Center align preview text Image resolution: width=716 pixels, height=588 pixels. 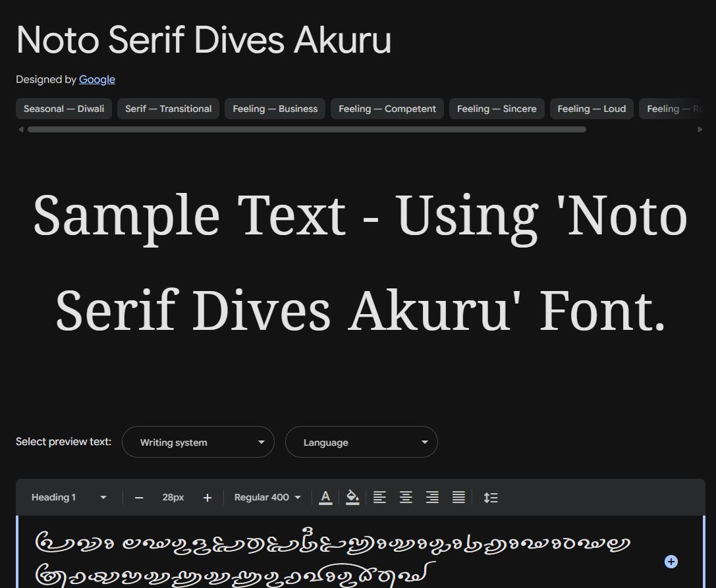pyautogui.click(x=406, y=497)
